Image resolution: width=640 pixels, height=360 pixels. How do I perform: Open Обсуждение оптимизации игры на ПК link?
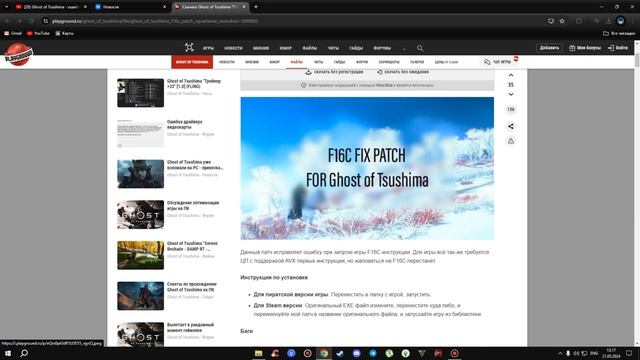193,205
